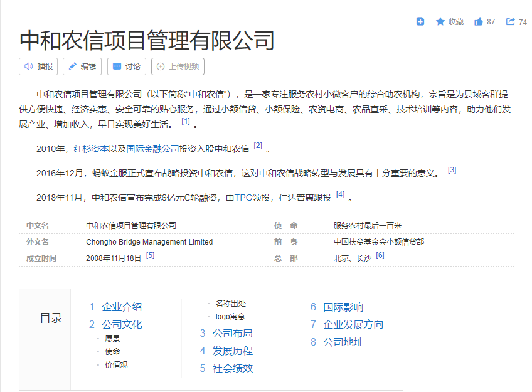Click the share arrow icon
This screenshot has width=532, height=392.
coord(510,22)
